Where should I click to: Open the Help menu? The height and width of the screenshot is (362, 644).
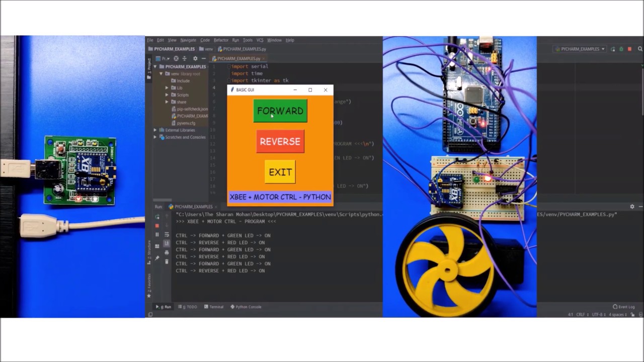point(290,40)
